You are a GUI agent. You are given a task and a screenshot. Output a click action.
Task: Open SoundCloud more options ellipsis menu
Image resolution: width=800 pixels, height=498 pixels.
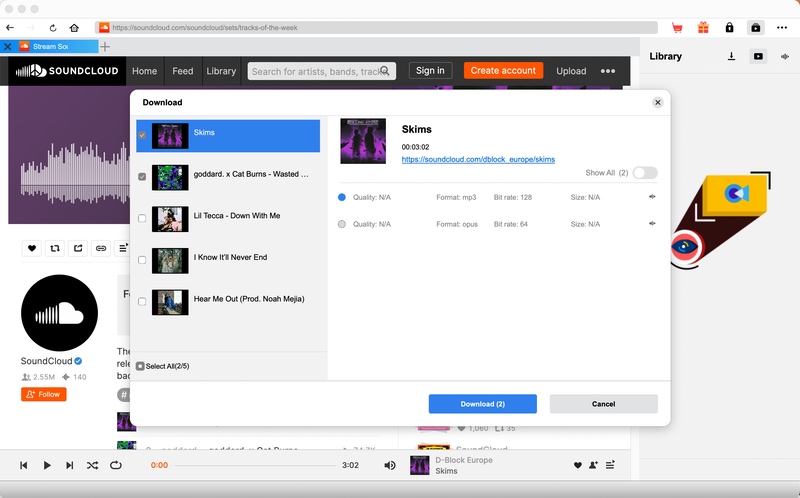[x=608, y=71]
